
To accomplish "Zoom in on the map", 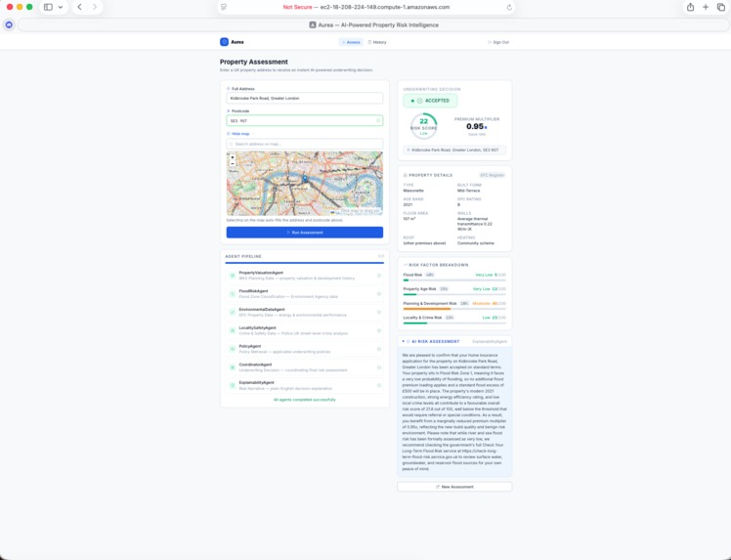I will point(233,157).
